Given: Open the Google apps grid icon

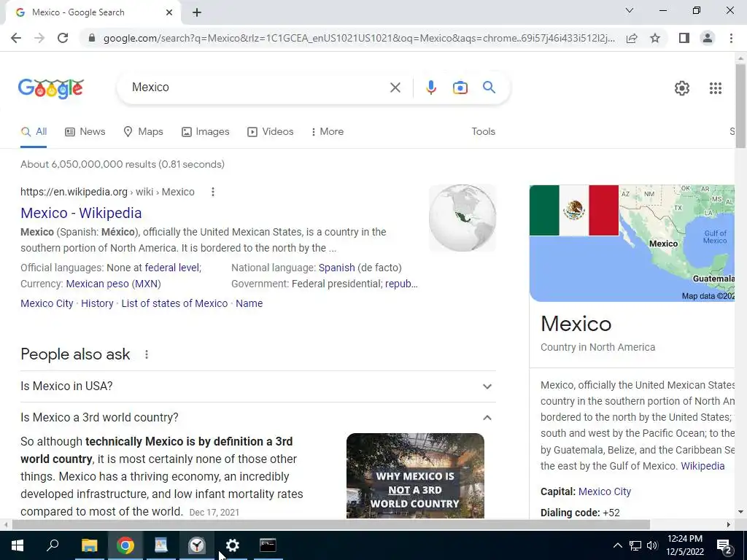Looking at the screenshot, I should point(716,88).
